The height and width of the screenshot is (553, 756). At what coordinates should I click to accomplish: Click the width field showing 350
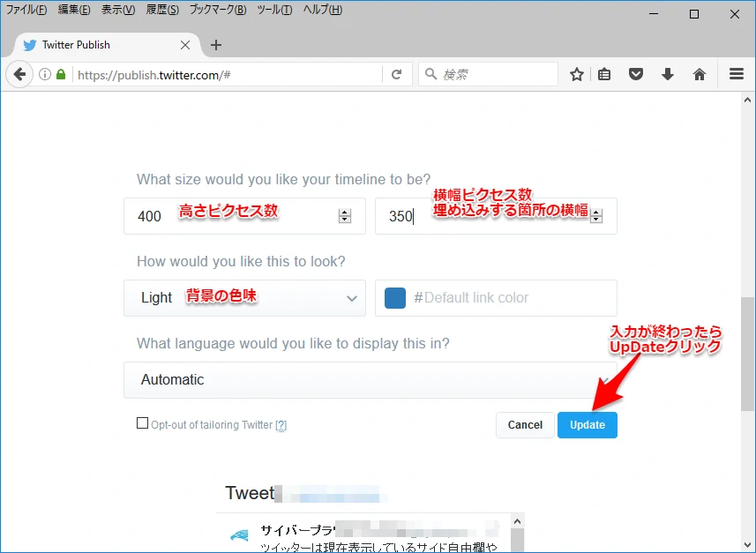(x=496, y=216)
